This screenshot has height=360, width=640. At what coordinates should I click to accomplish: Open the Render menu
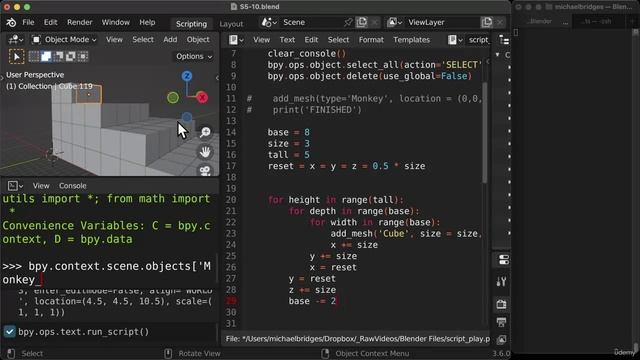pyautogui.click(x=80, y=22)
